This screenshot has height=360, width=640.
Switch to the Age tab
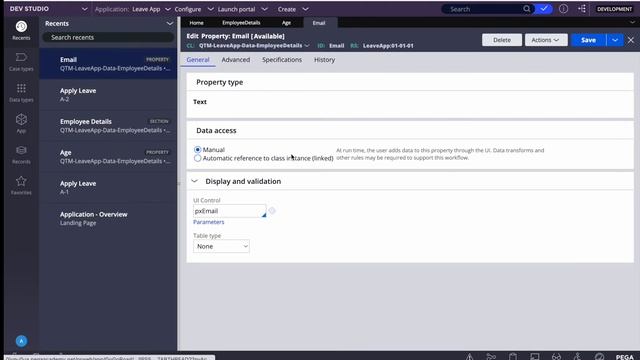(286, 23)
